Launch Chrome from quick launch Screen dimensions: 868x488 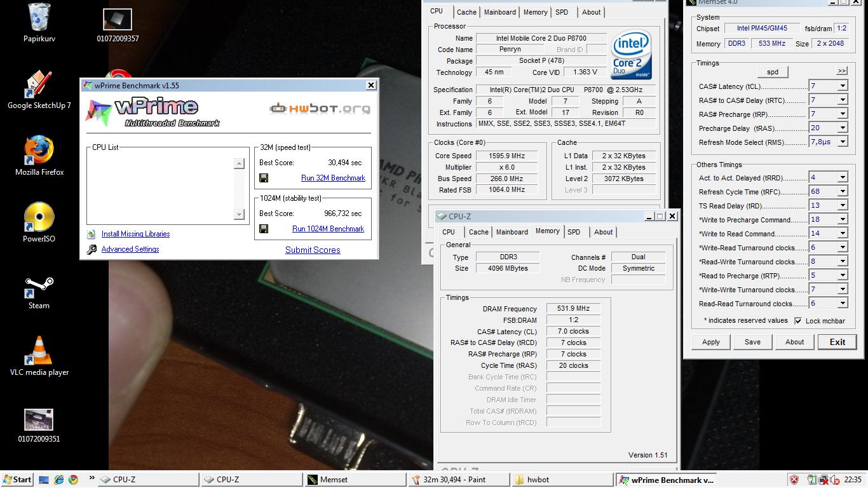pyautogui.click(x=73, y=480)
